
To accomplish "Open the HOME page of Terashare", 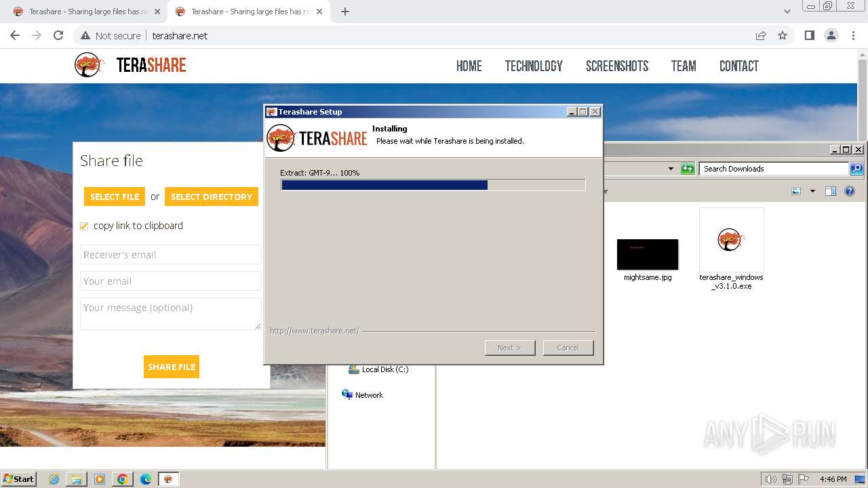I will click(x=469, y=66).
